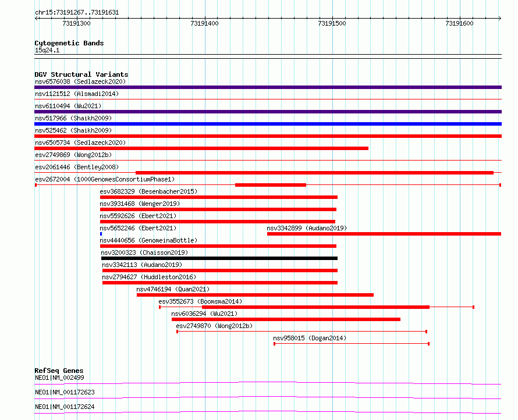
Task: Click the nsv525462 (Shaikh2009) label
Action: tap(73, 130)
